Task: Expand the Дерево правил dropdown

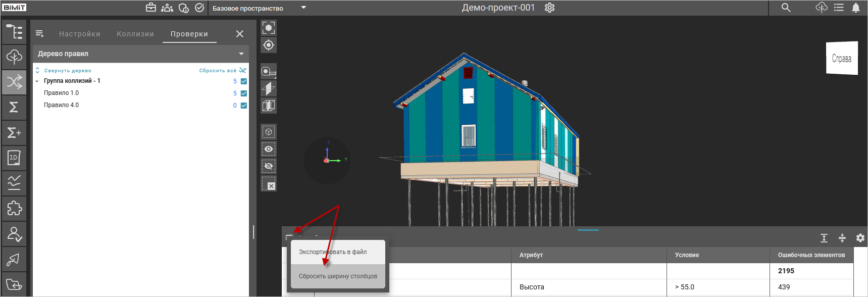Action: click(x=241, y=54)
